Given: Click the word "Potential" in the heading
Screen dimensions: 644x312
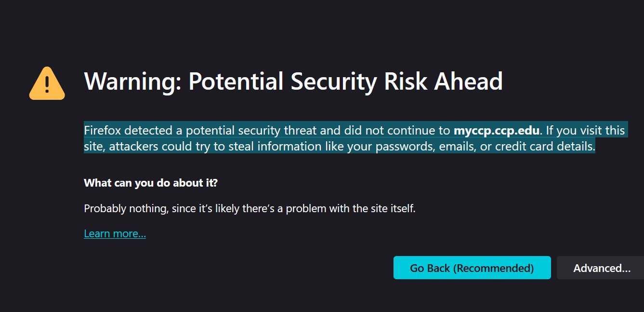Looking at the screenshot, I should pyautogui.click(x=236, y=81).
